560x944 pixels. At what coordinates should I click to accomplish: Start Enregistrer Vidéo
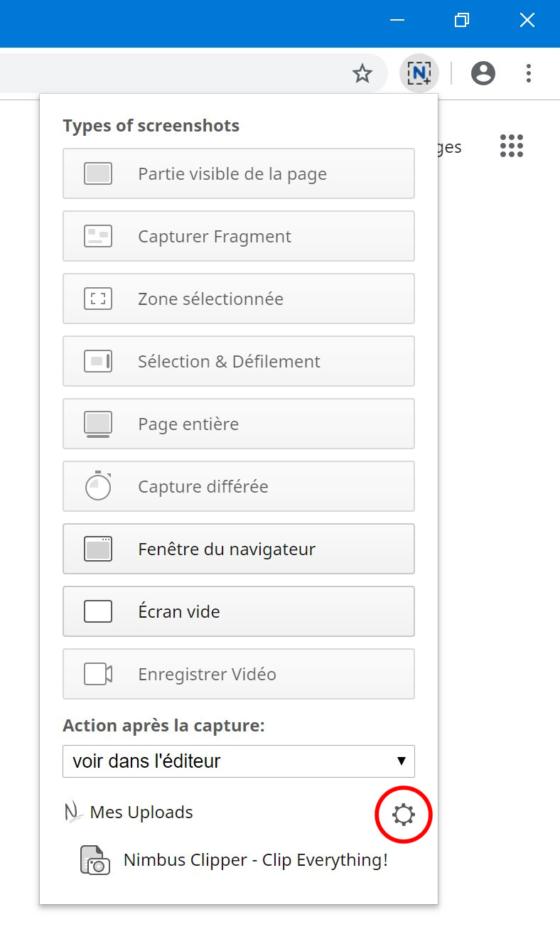tap(239, 674)
